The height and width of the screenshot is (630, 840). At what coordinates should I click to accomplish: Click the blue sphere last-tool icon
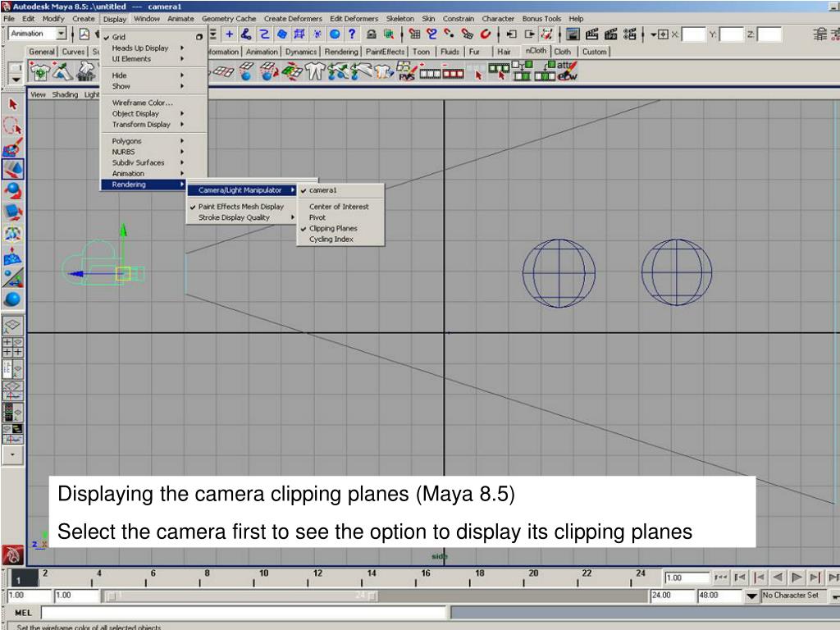(x=13, y=299)
